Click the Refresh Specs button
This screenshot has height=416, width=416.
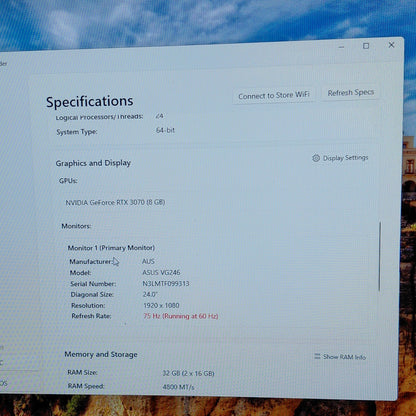point(350,93)
